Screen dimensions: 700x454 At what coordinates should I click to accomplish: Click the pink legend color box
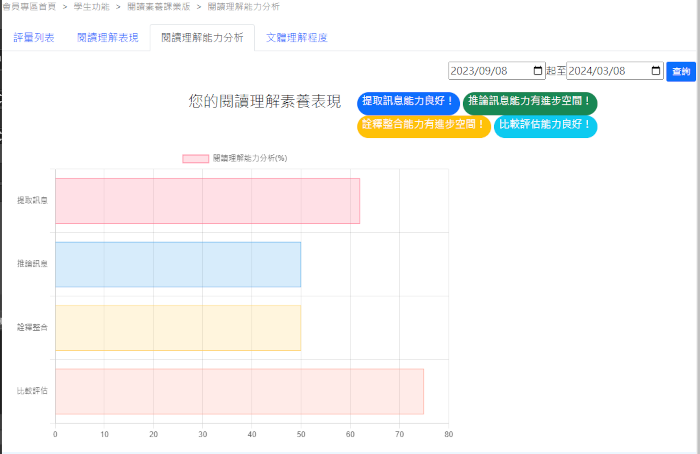(195, 158)
